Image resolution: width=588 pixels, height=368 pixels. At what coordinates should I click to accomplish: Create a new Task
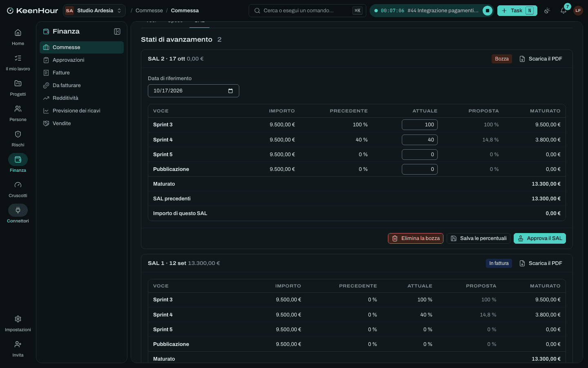click(517, 11)
